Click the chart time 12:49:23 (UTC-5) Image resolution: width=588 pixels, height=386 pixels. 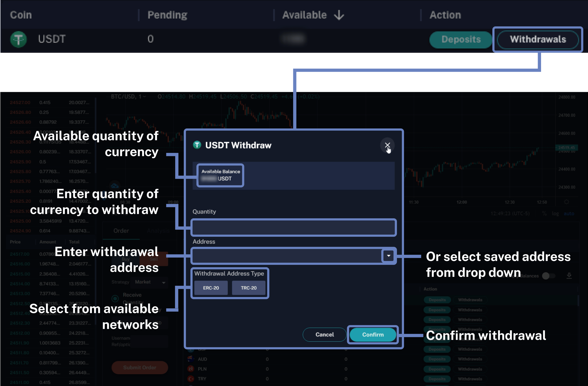click(510, 213)
